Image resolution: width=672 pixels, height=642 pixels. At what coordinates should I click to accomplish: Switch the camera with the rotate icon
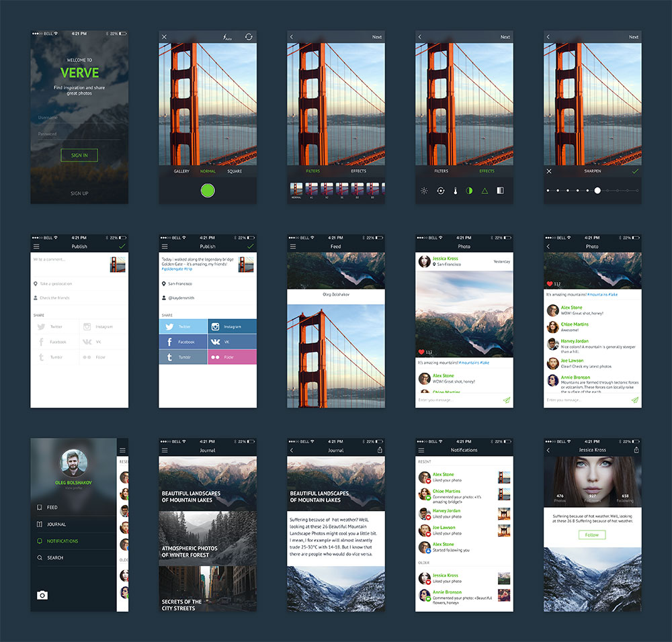pos(249,37)
